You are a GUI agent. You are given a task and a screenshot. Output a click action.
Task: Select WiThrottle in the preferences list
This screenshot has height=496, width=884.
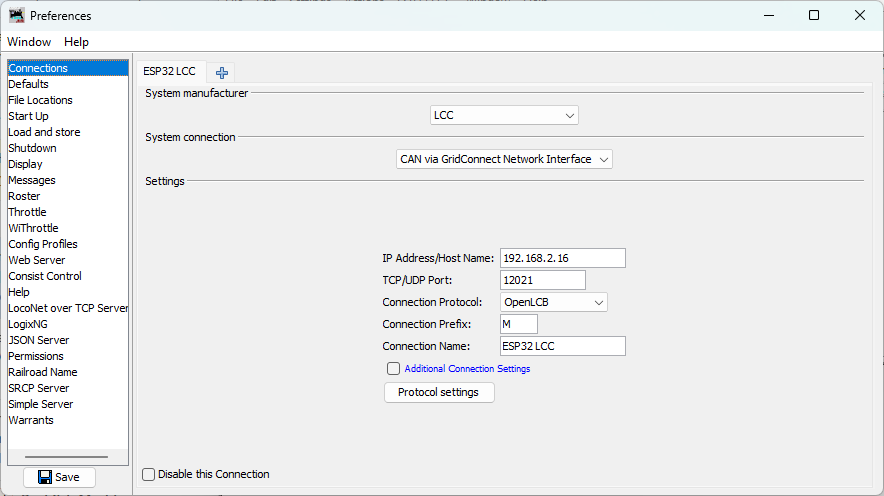click(x=68, y=228)
